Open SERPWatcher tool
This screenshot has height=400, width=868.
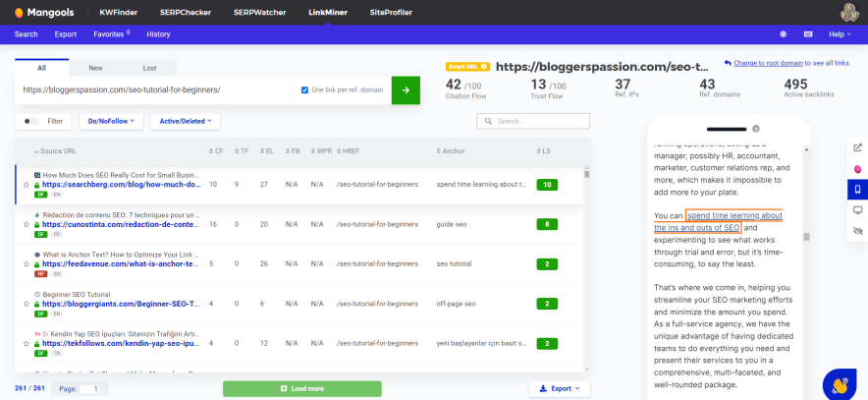[x=260, y=12]
